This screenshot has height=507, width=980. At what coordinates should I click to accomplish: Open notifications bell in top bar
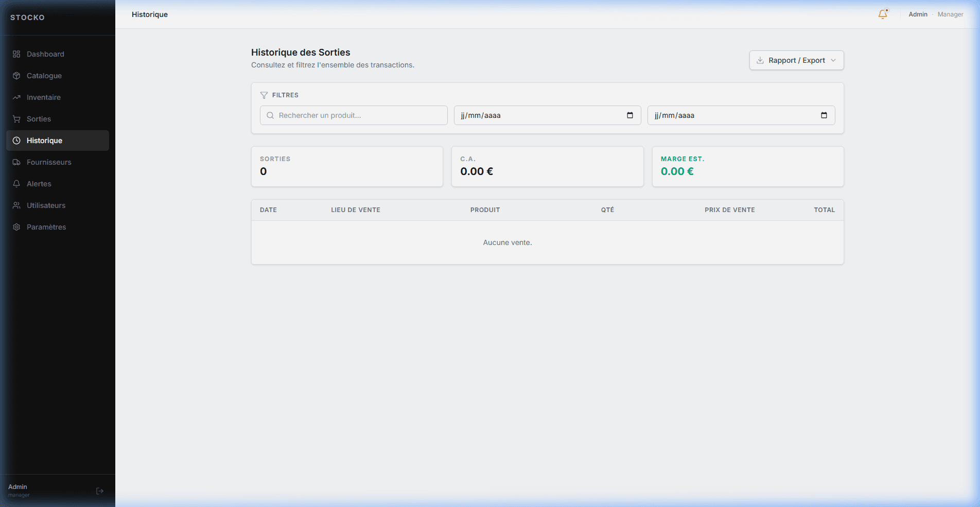(x=883, y=14)
